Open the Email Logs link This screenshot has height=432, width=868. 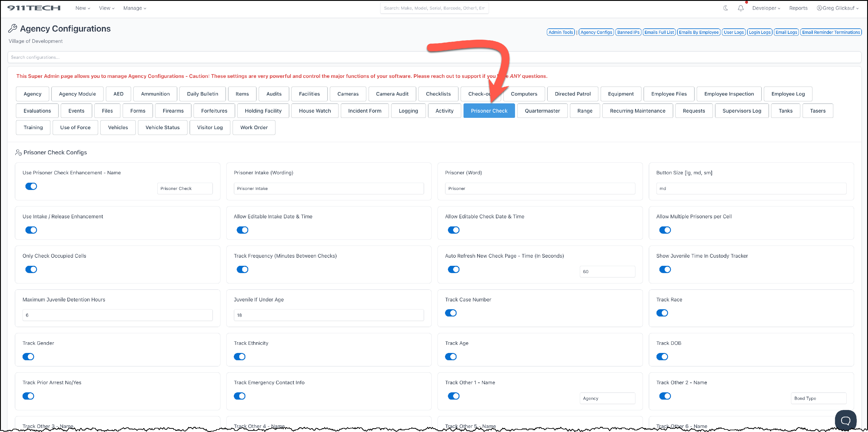coord(786,32)
